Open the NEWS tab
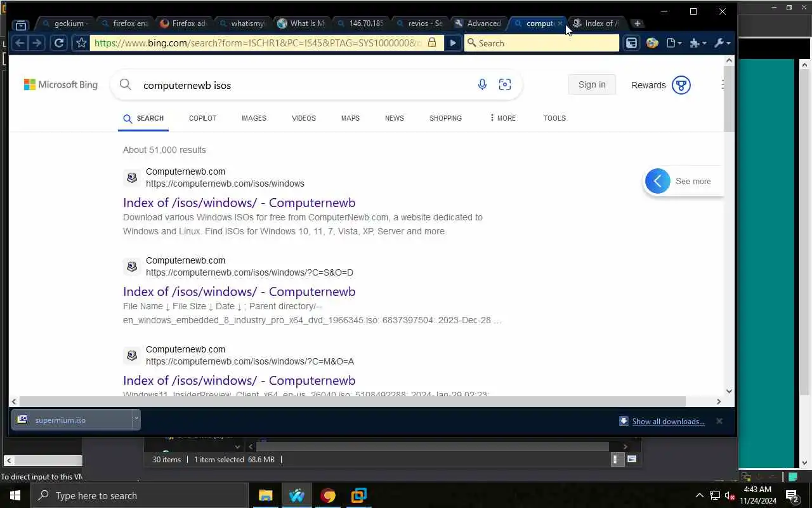The image size is (812, 508). click(x=395, y=118)
